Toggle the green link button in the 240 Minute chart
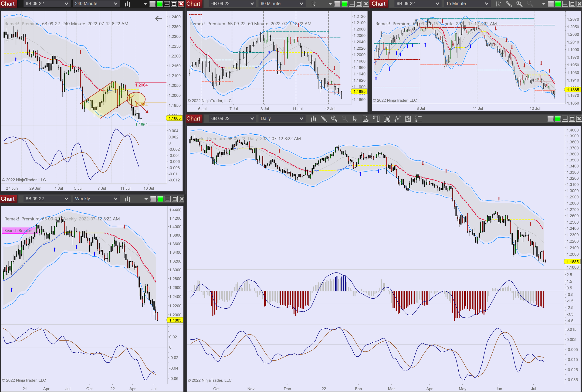Image resolution: width=582 pixels, height=392 pixels. click(x=159, y=4)
